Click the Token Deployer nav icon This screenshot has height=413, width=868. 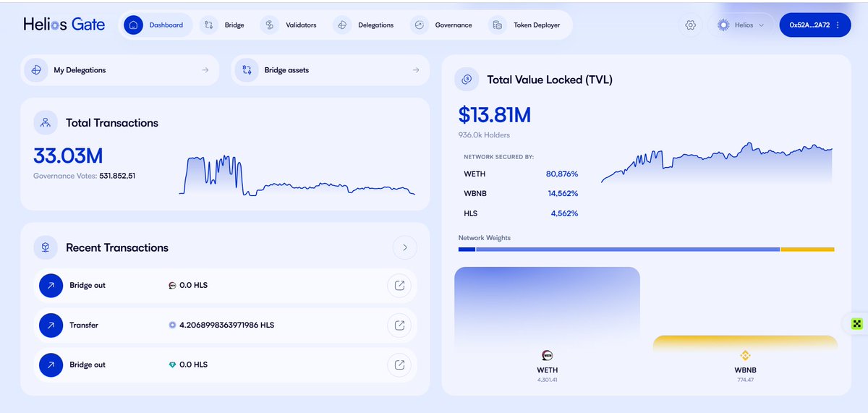point(497,25)
